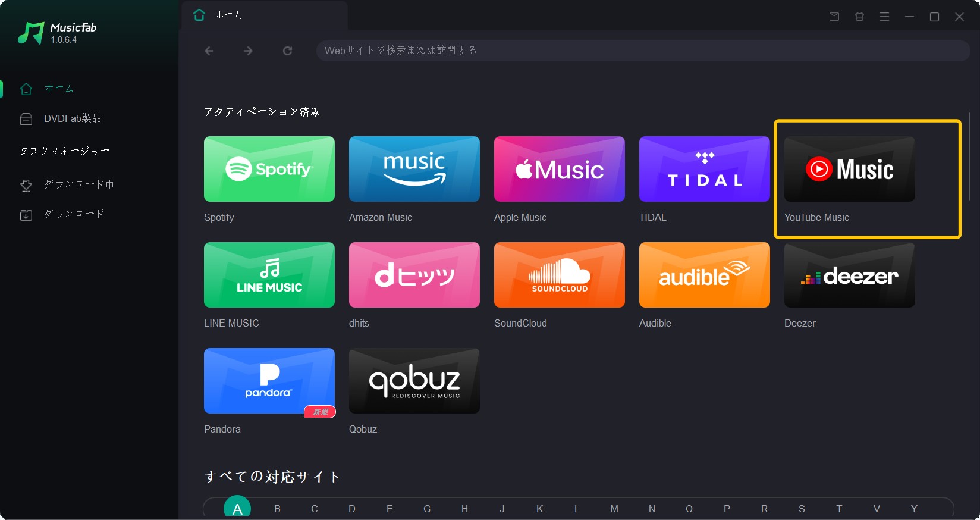Open the mail message icon in title bar
The height and width of the screenshot is (520, 980).
(834, 17)
